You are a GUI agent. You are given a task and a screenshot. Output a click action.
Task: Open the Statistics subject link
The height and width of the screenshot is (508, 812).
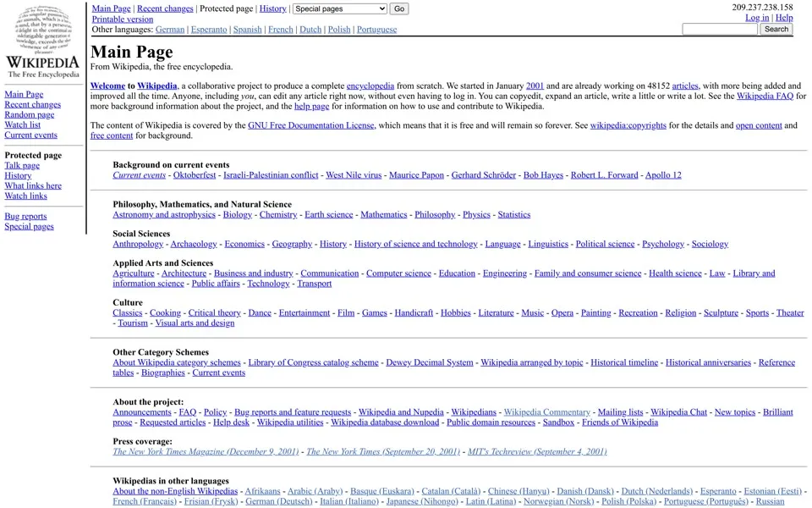(514, 214)
